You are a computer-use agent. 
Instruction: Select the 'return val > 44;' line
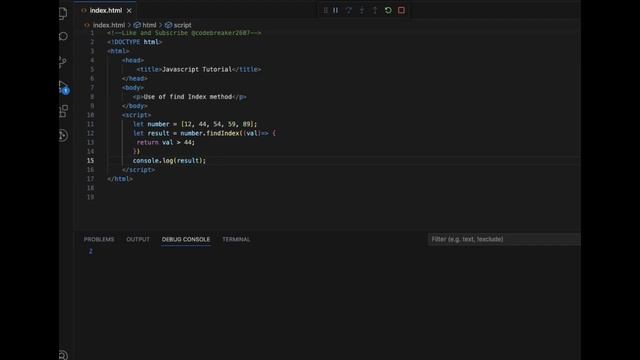point(166,142)
